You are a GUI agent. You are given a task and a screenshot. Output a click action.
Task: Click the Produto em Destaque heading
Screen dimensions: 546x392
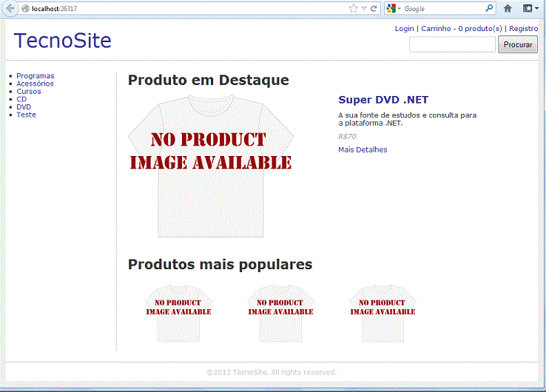pyautogui.click(x=208, y=80)
